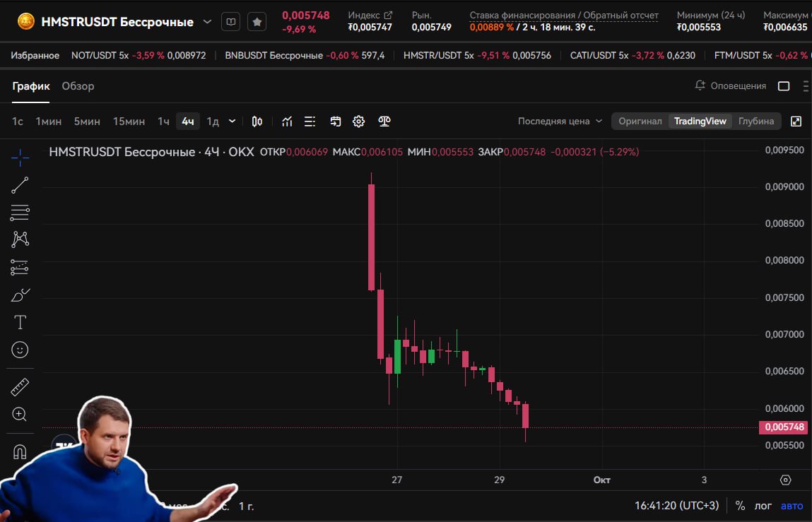Open the Fibonacci retracement tools
Image resolution: width=812 pixels, height=522 pixels.
(20, 213)
